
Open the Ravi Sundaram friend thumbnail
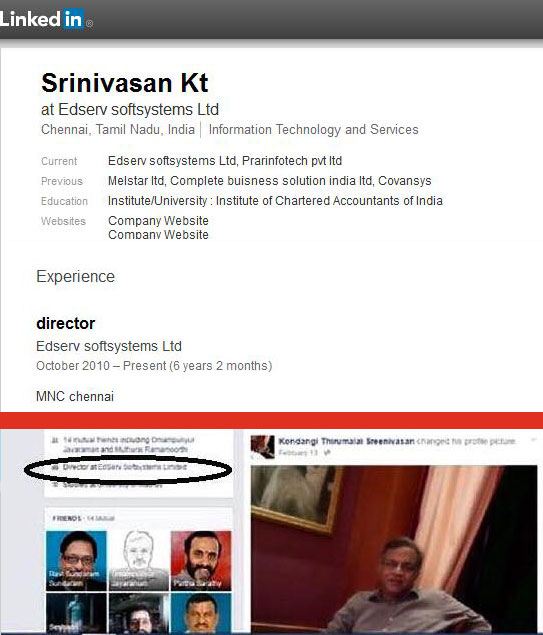click(76, 560)
